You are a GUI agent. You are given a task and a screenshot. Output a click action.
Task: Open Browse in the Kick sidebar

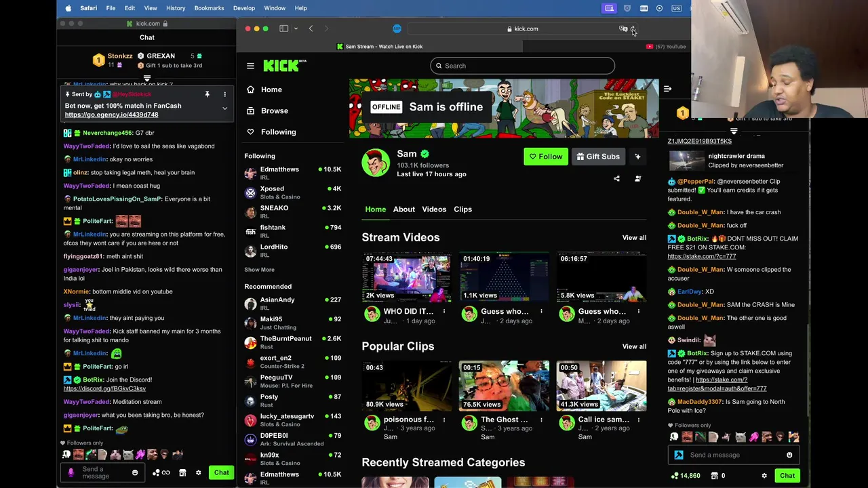click(274, 110)
